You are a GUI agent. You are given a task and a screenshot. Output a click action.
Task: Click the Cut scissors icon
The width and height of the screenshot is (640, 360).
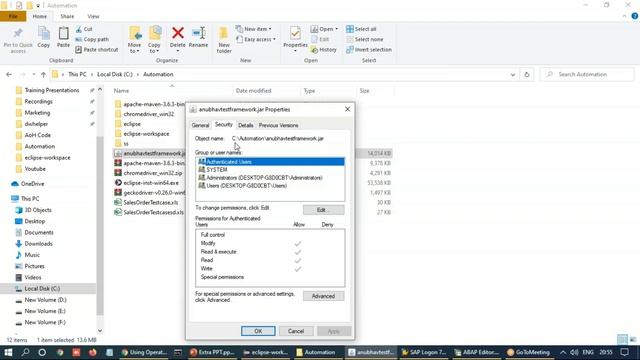tap(79, 29)
